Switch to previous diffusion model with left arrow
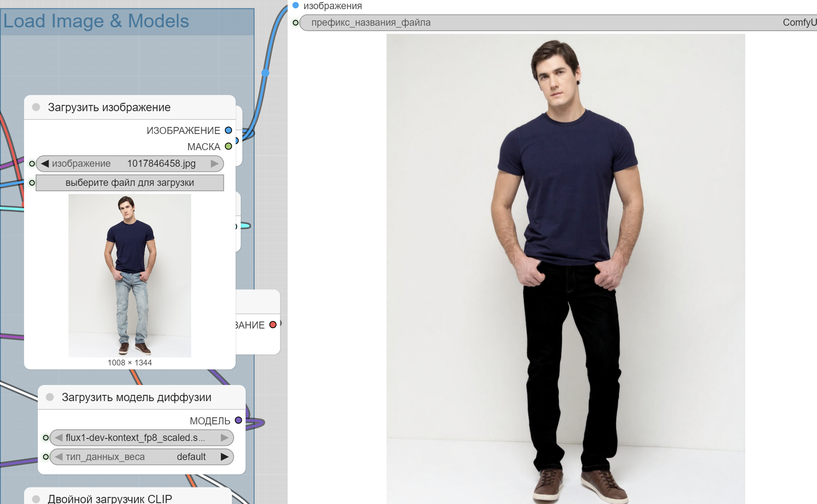Image resolution: width=817 pixels, height=504 pixels. tap(59, 438)
